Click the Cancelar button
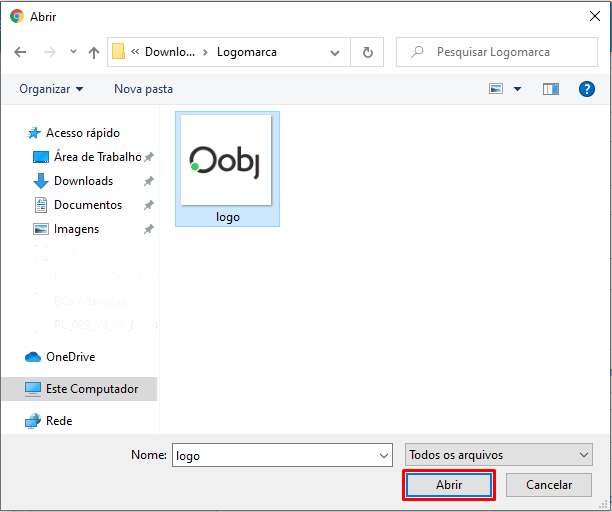Image resolution: width=612 pixels, height=512 pixels. [549, 485]
